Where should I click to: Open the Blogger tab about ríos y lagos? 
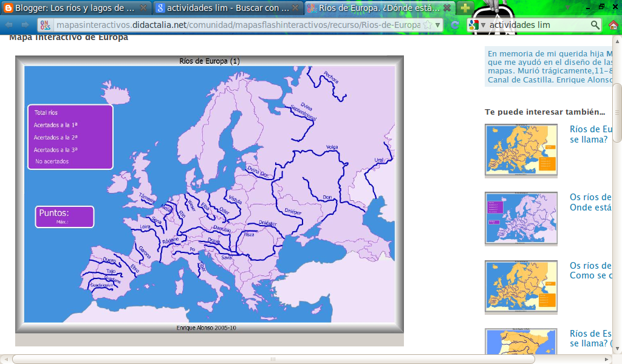[75, 7]
